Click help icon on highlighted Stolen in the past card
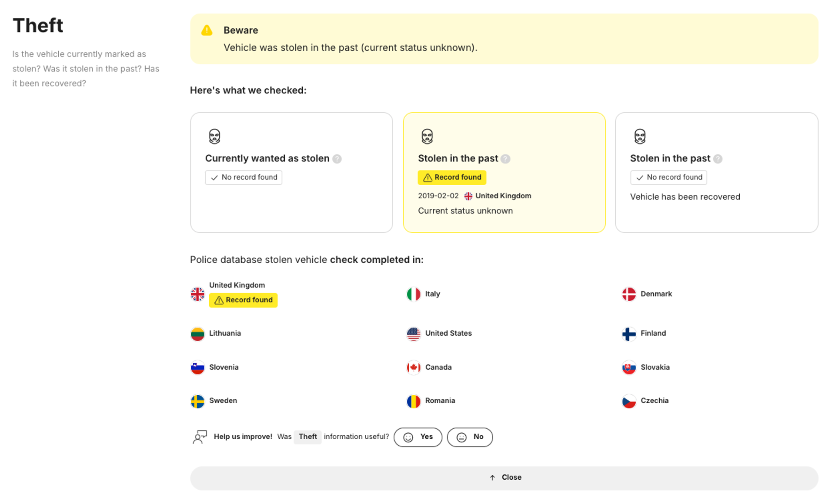835x504 pixels. click(x=505, y=159)
